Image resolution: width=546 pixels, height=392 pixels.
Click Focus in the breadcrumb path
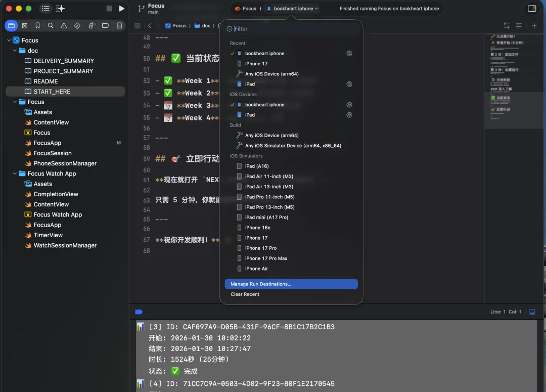[x=176, y=25]
